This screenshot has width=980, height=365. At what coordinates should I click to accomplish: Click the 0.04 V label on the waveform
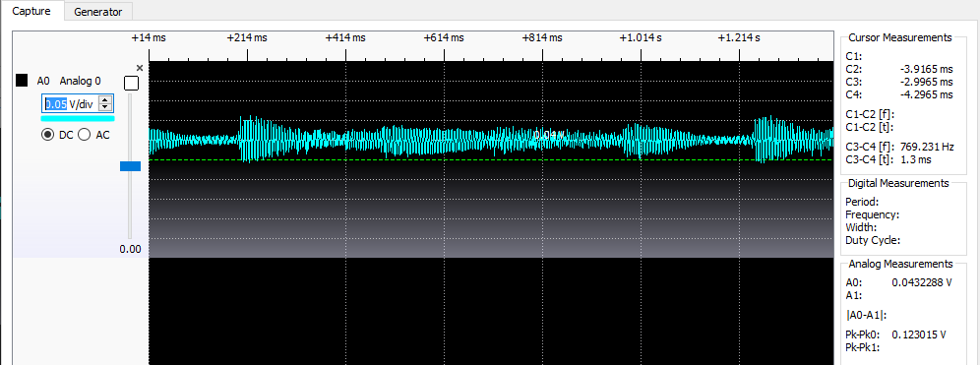[549, 135]
